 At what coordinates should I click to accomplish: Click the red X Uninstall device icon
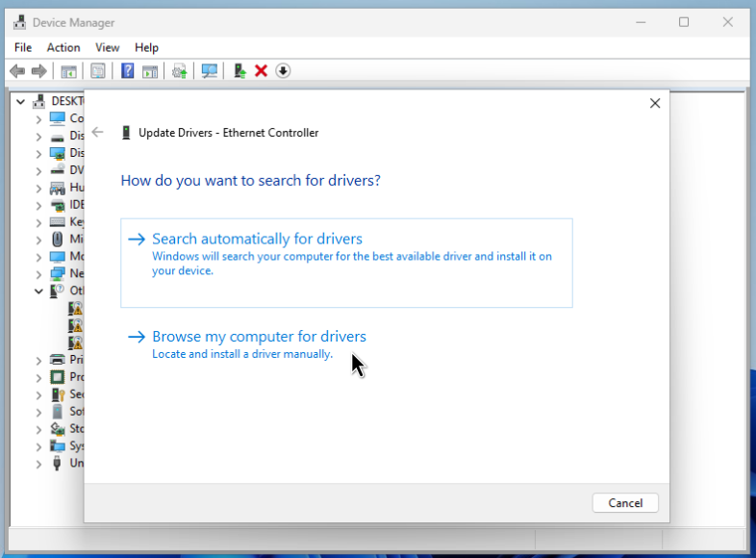261,71
